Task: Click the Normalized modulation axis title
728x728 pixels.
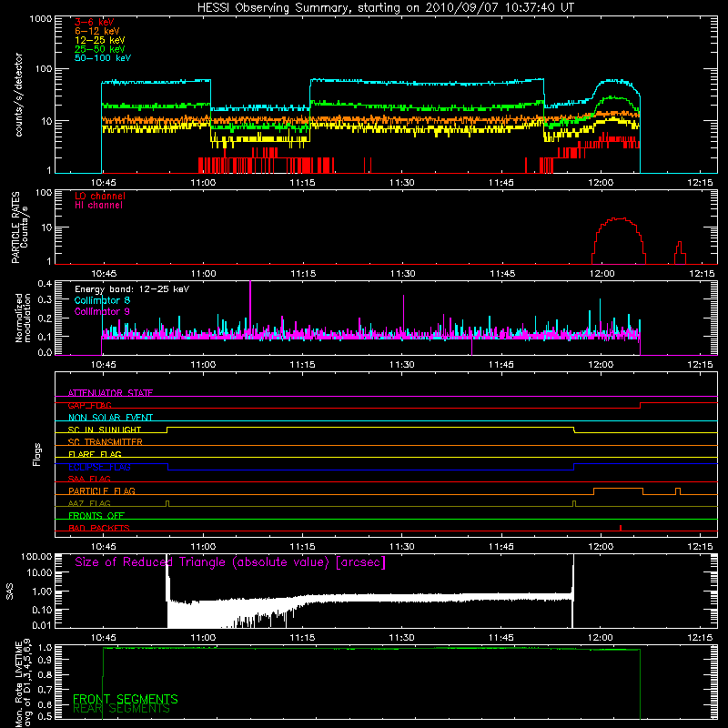Action: pos(24,318)
